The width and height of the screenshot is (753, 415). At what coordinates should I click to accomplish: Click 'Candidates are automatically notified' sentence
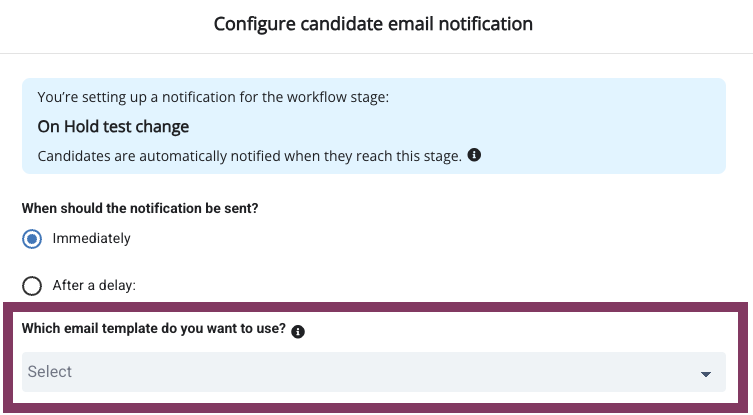(x=250, y=156)
